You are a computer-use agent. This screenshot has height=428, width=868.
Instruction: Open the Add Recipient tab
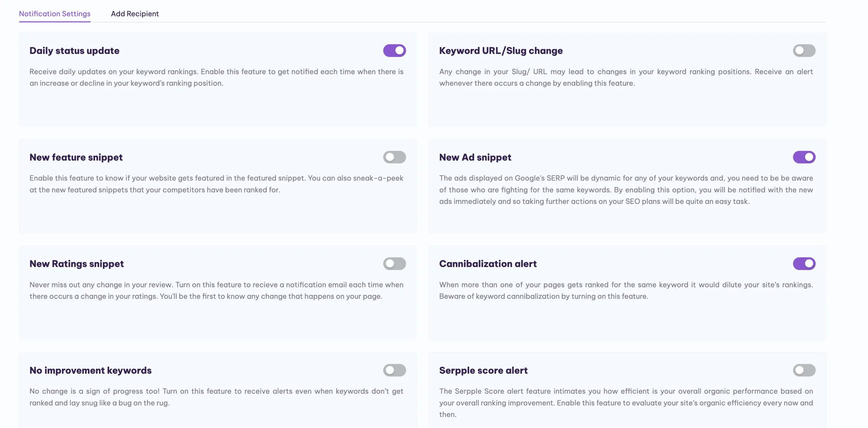click(x=135, y=14)
